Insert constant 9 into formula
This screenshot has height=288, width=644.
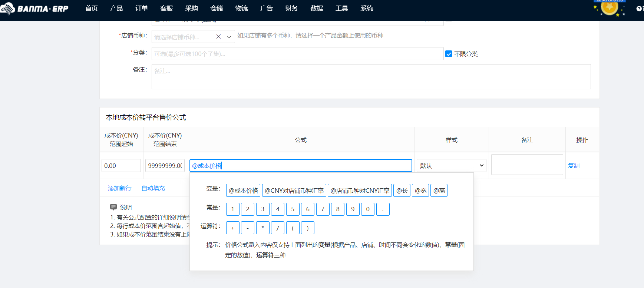(353, 209)
